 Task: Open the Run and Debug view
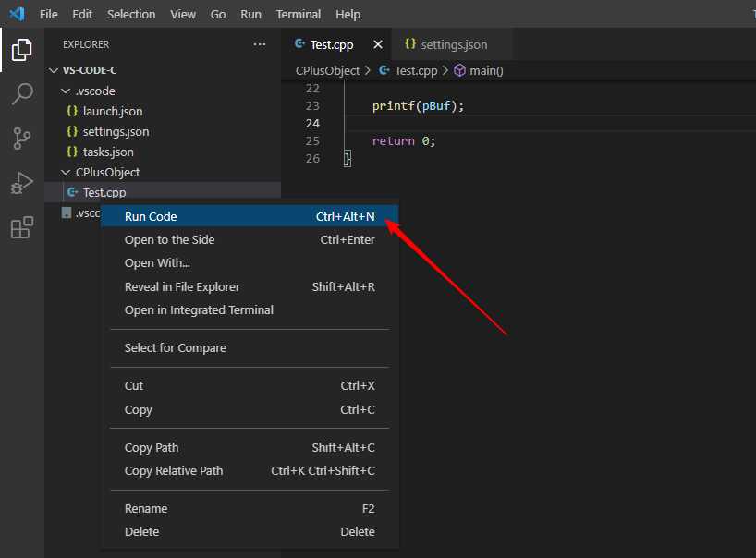coord(21,183)
